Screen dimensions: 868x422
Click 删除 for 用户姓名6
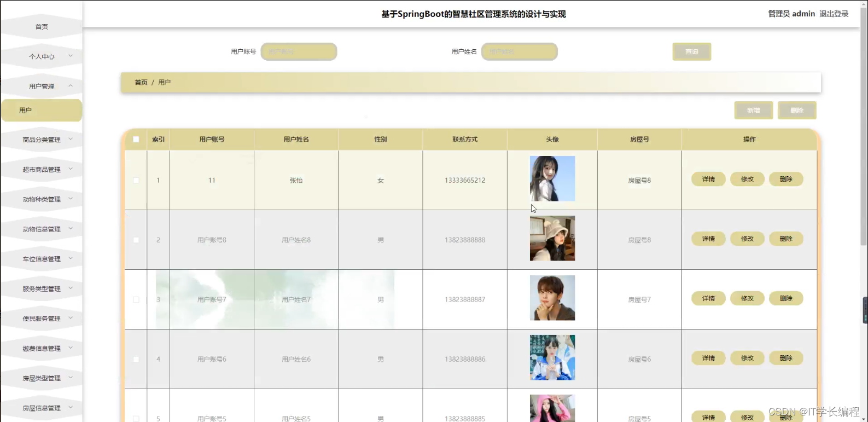pyautogui.click(x=786, y=358)
